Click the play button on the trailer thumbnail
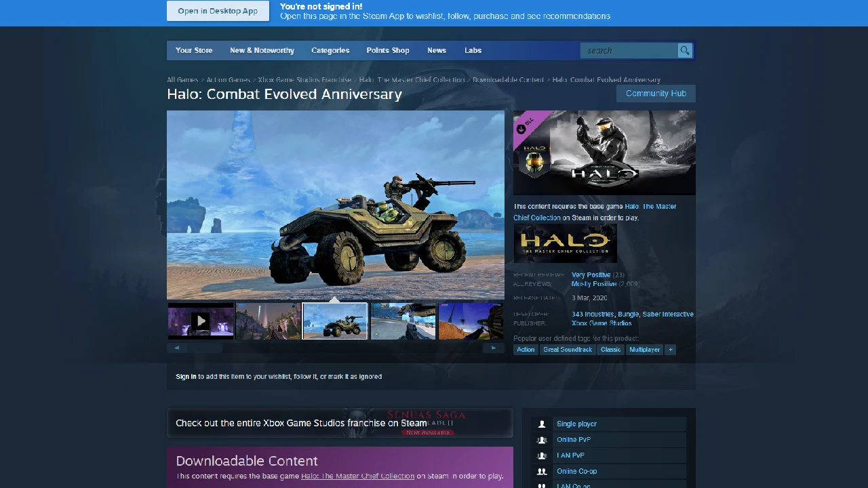The image size is (868, 488). (201, 321)
